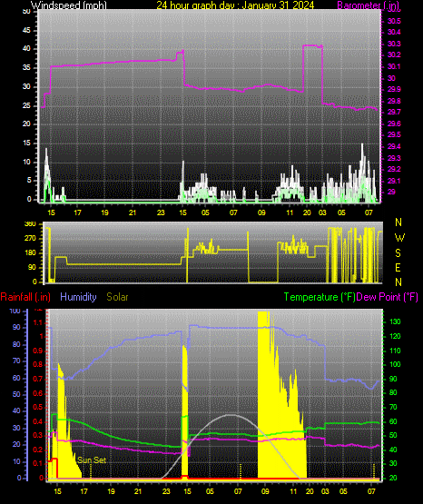
Task: Click the 30.3 barometer scale value
Action: point(394,44)
